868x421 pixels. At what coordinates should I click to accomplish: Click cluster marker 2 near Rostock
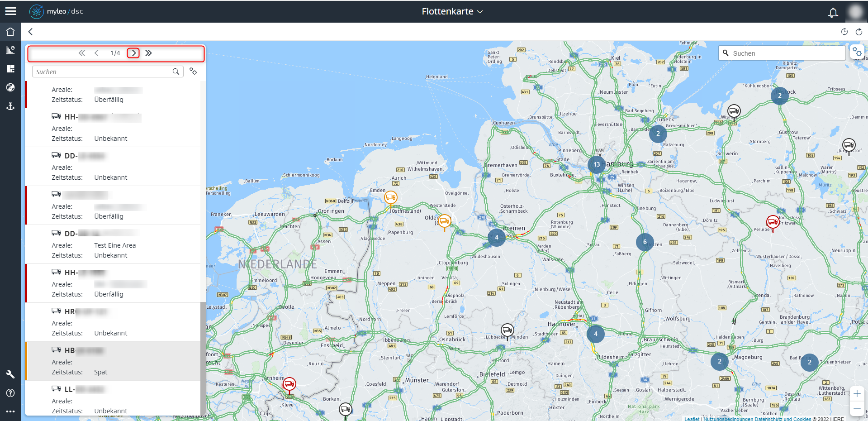780,96
